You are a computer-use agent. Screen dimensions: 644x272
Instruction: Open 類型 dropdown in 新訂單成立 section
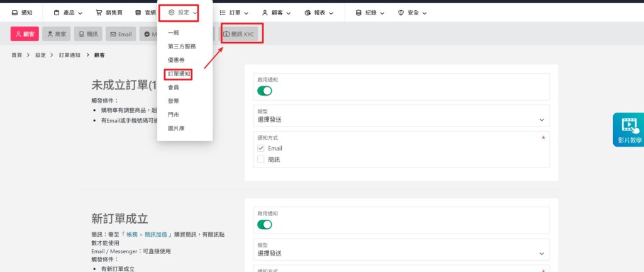pyautogui.click(x=401, y=252)
